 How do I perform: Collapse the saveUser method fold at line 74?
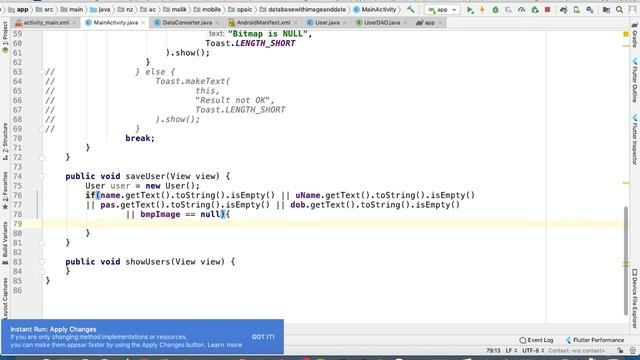pyautogui.click(x=42, y=176)
